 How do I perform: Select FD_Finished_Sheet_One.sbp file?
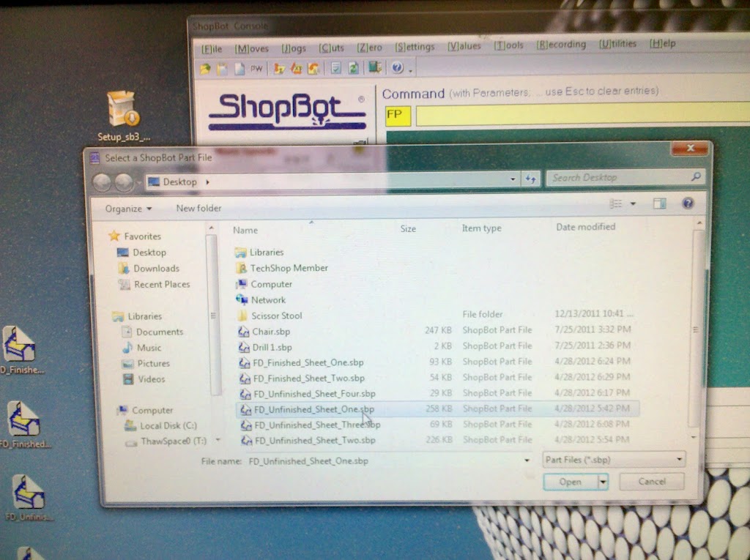[x=301, y=363]
